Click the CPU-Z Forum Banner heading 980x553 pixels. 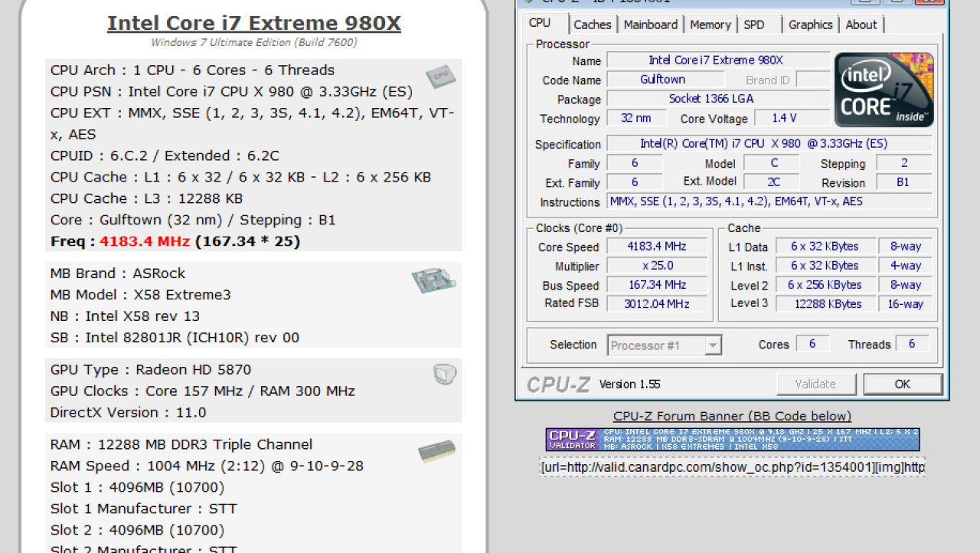click(732, 417)
